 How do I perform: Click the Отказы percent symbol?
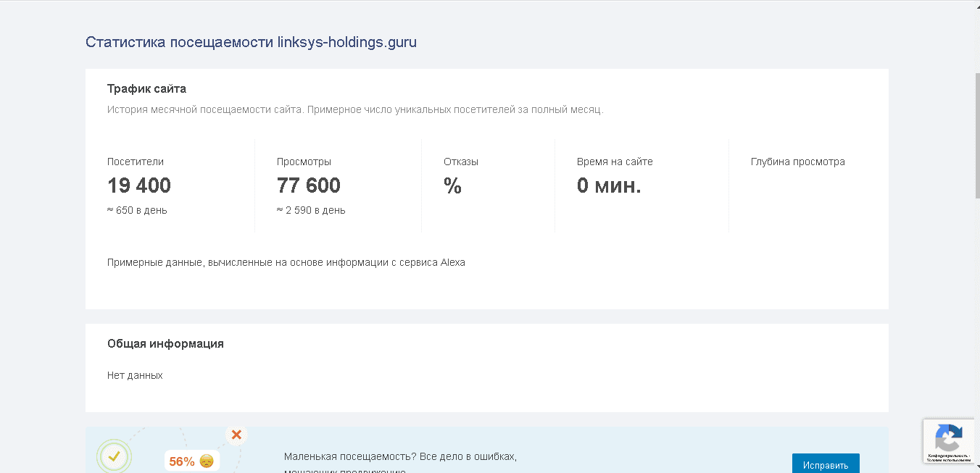pyautogui.click(x=452, y=188)
